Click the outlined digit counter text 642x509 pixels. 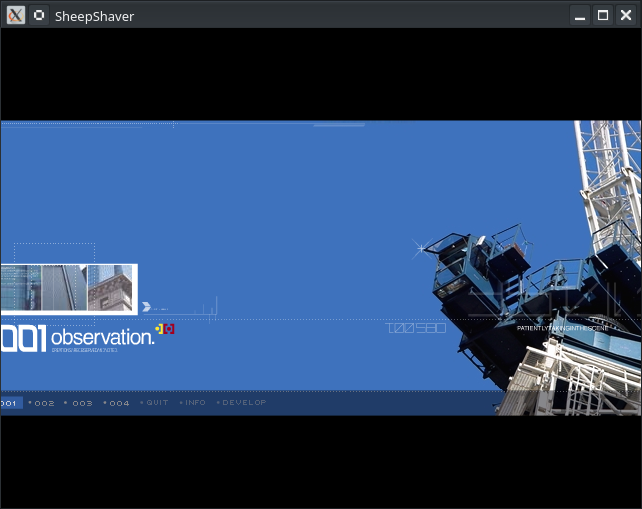pos(416,328)
